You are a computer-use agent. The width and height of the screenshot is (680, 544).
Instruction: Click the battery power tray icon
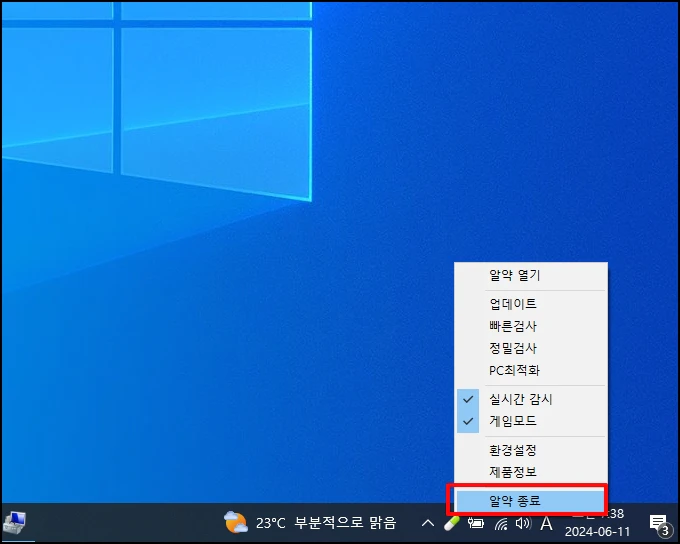[x=476, y=524]
